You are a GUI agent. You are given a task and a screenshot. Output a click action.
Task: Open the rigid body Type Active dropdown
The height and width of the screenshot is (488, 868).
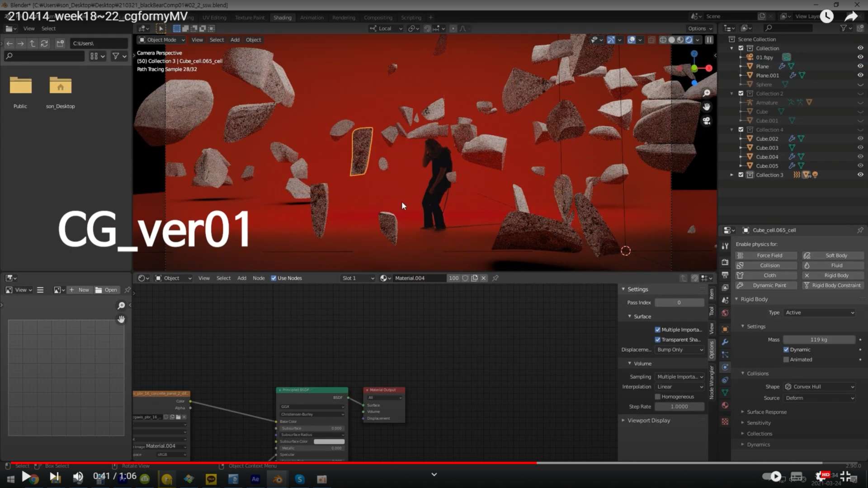point(819,313)
